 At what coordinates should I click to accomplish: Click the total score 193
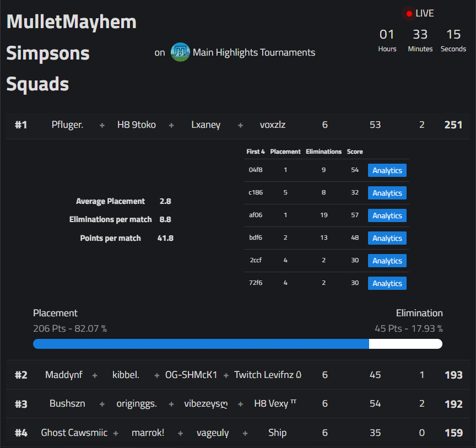click(453, 375)
